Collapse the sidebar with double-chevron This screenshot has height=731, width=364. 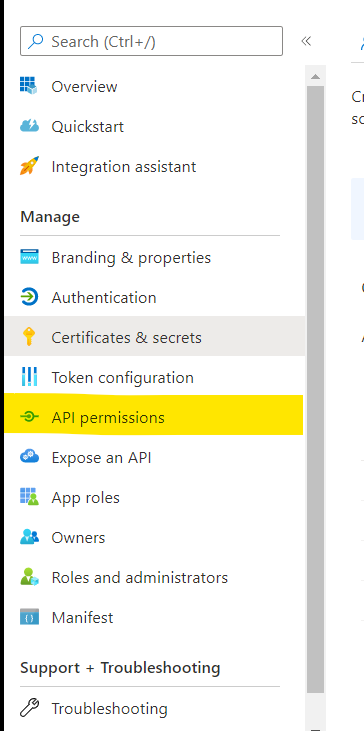point(306,41)
